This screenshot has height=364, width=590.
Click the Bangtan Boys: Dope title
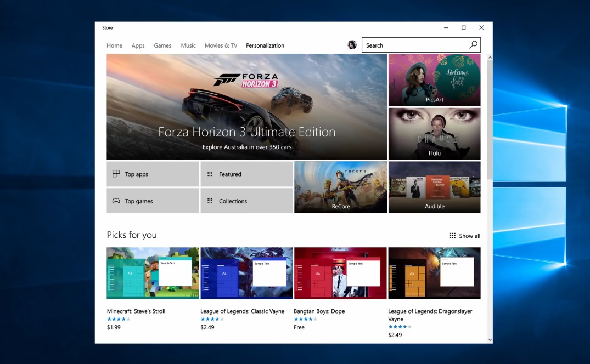click(x=319, y=311)
